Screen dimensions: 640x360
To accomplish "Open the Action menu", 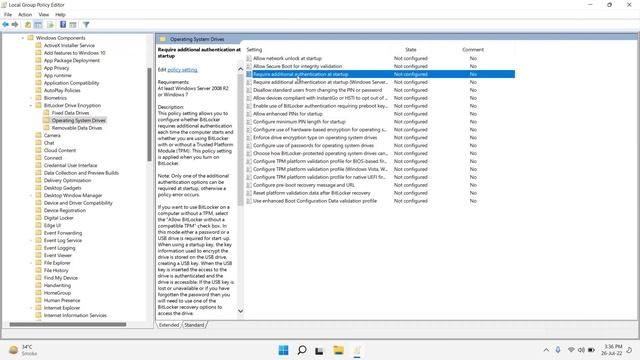I will point(25,14).
